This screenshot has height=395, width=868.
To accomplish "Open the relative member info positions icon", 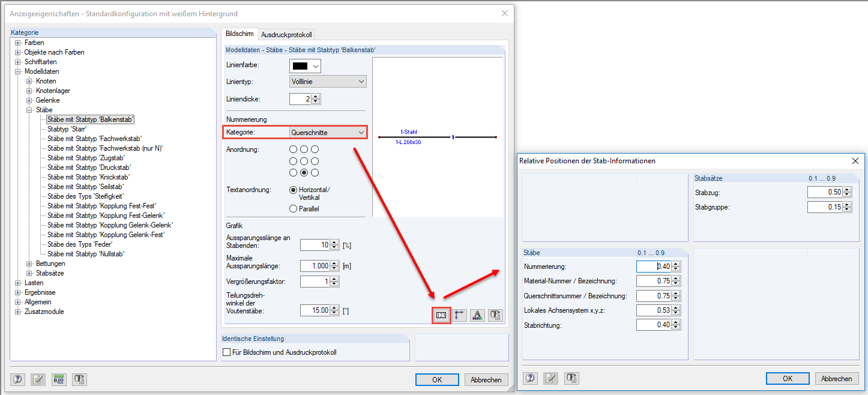I will point(441,315).
